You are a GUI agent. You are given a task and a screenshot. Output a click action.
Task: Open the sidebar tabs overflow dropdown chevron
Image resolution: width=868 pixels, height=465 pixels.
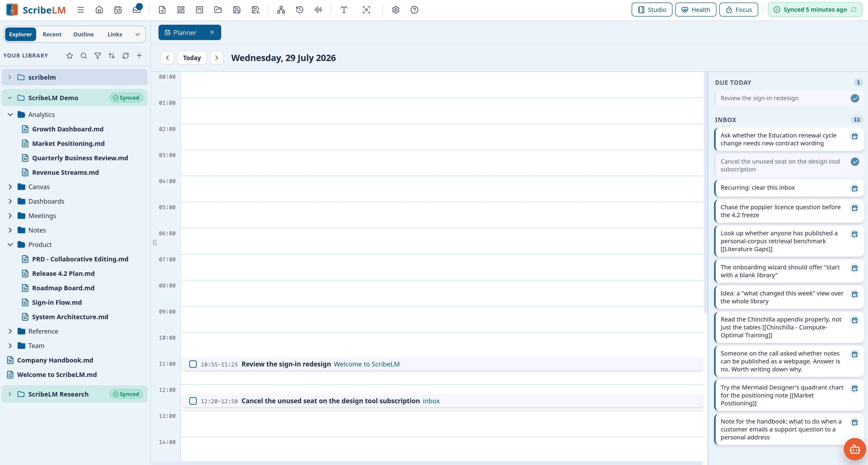pos(138,34)
